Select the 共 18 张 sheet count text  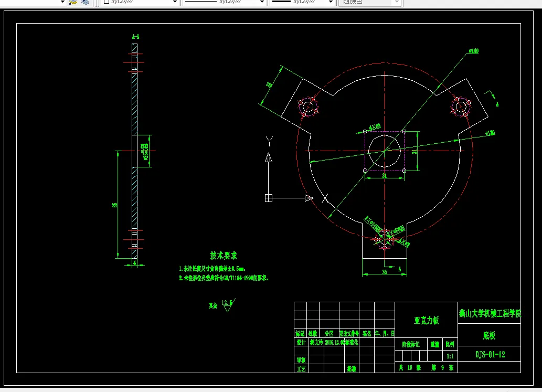[409, 367]
